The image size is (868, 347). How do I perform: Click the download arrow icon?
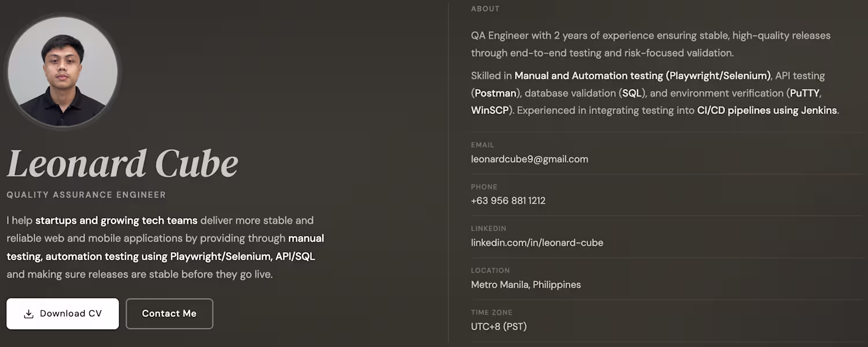point(28,314)
